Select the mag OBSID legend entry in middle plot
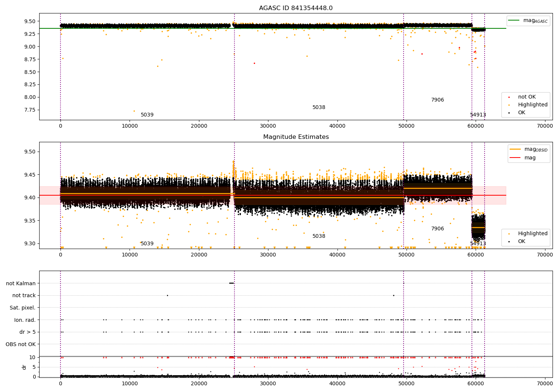The image size is (560, 392). pos(529,149)
